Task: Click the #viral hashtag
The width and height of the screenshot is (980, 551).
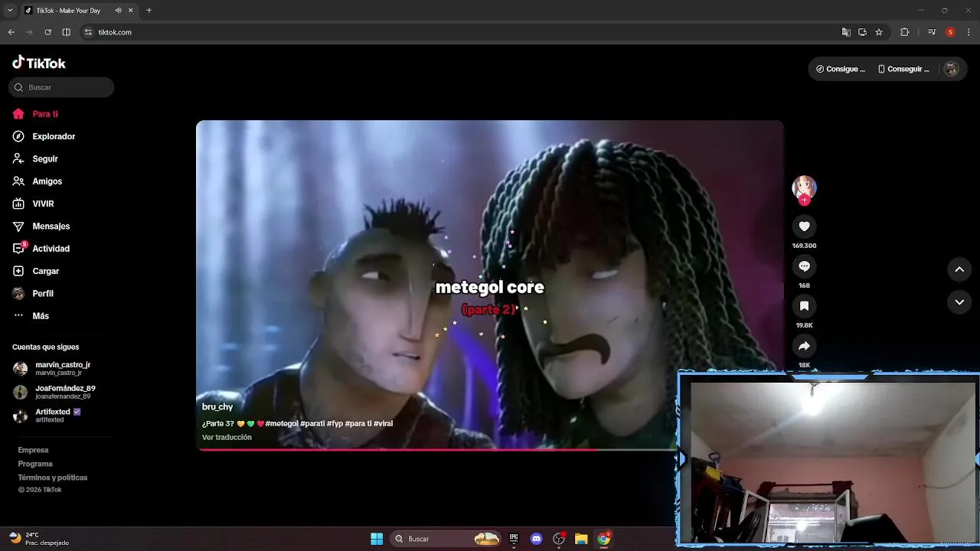Action: pyautogui.click(x=383, y=423)
